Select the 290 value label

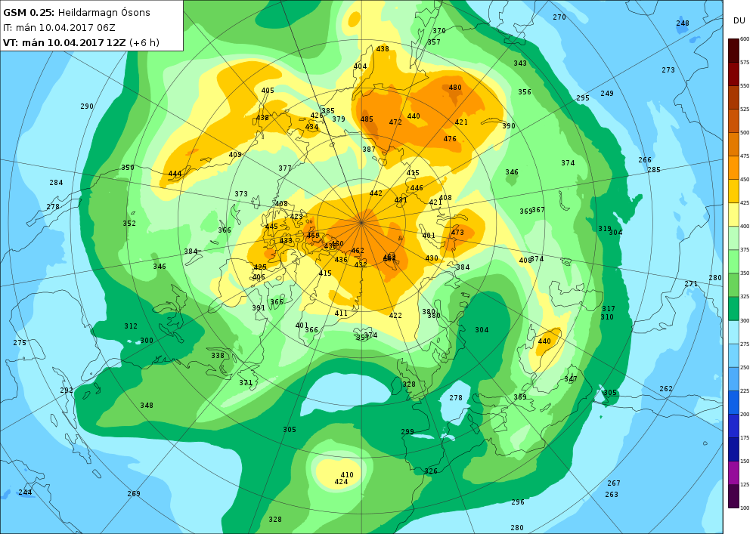[x=87, y=106]
